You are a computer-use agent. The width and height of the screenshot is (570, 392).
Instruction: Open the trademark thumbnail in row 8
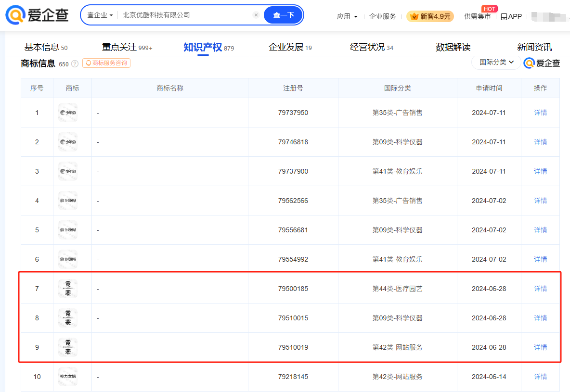click(x=68, y=318)
